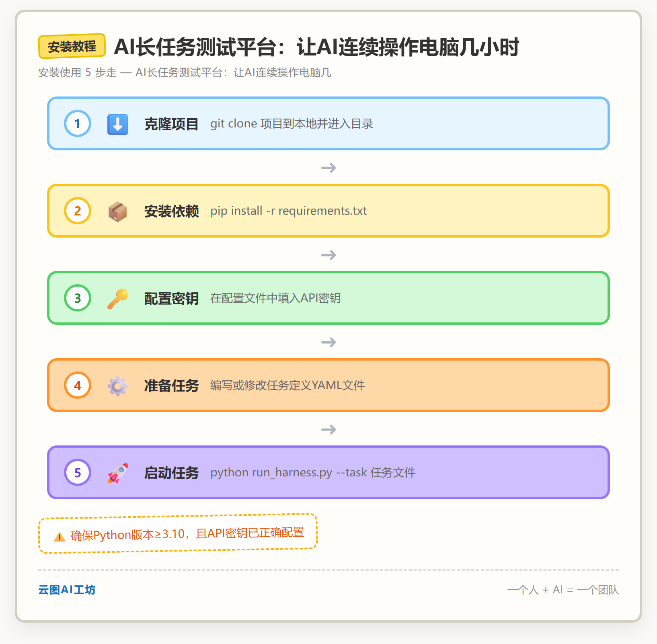657x644 pixels.
Task: Click the orange warning triangle icon
Action: [60, 536]
